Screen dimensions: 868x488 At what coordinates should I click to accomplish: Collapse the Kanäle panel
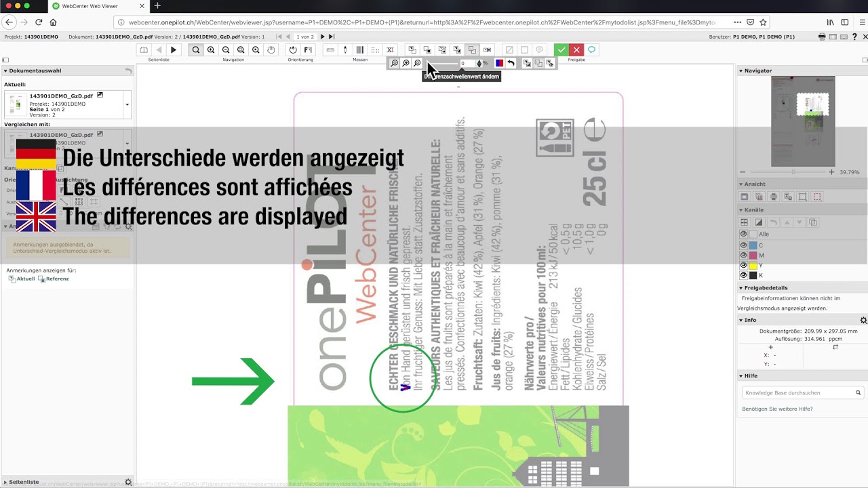(x=741, y=209)
